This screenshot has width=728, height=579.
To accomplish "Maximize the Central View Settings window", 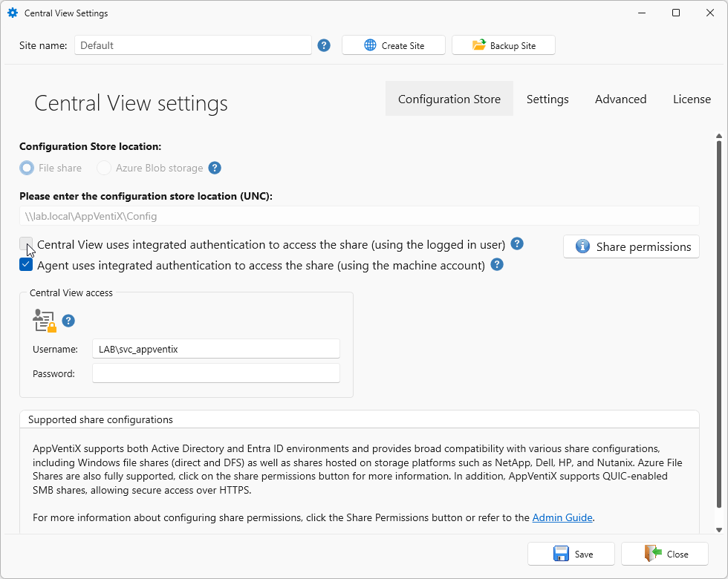I will 676,13.
